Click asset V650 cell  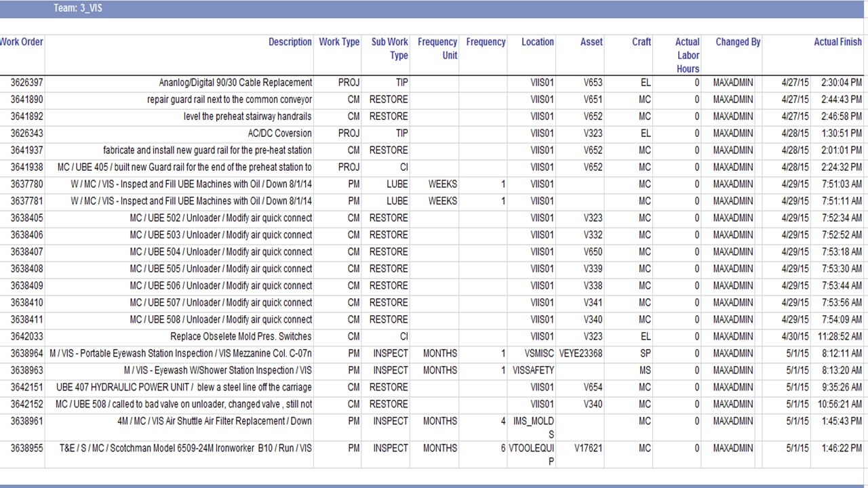pyautogui.click(x=593, y=252)
